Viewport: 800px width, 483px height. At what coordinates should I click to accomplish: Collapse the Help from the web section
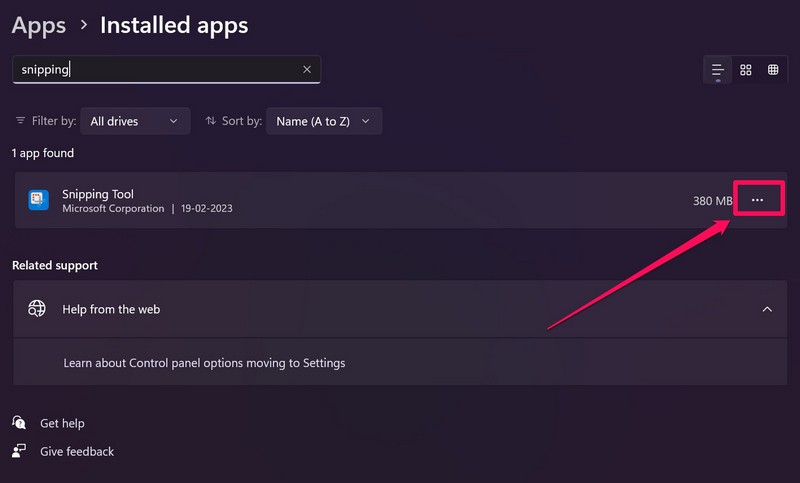tap(767, 309)
